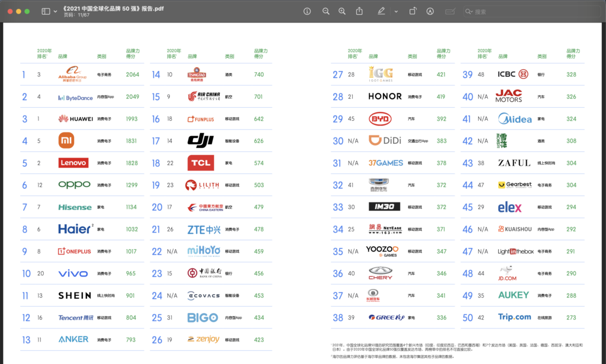Viewport: 606px width, 364px height.
Task: Click the Trip.com brand entry
Action: pos(514,317)
